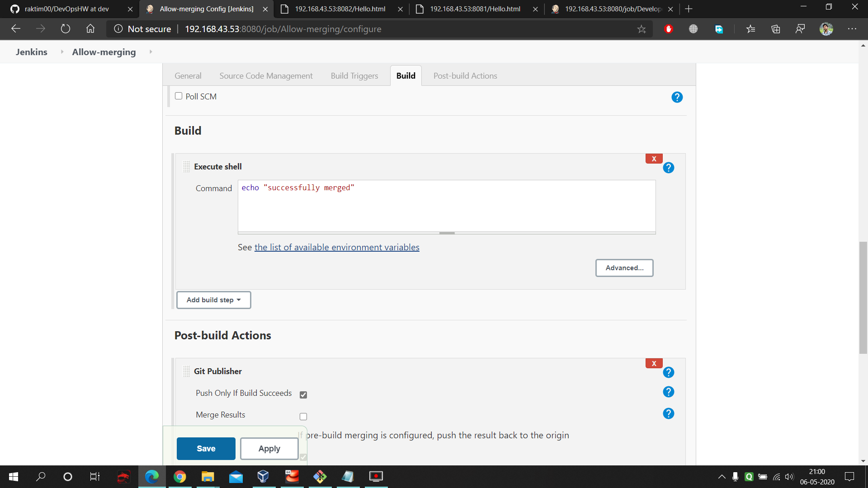Click the drag handle of Execute shell

pos(186,167)
